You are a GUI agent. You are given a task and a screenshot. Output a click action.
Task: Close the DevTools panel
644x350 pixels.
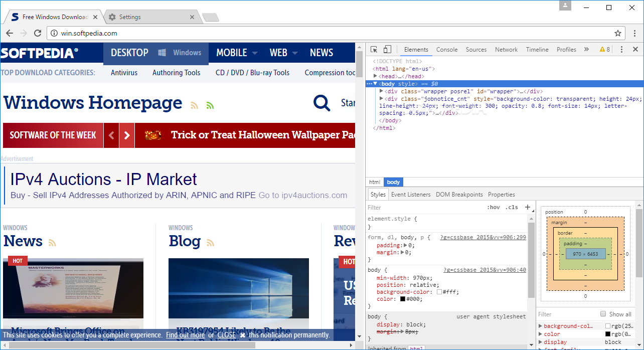(635, 50)
